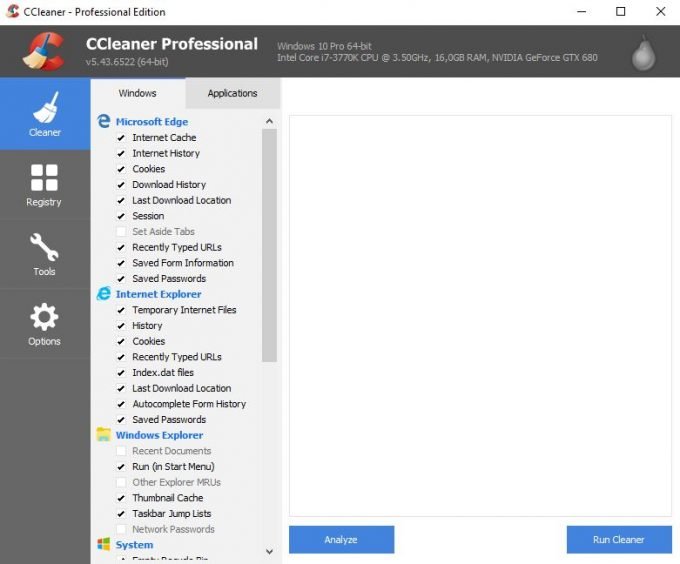Select the System category heading
This screenshot has width=680, height=564.
(x=134, y=544)
